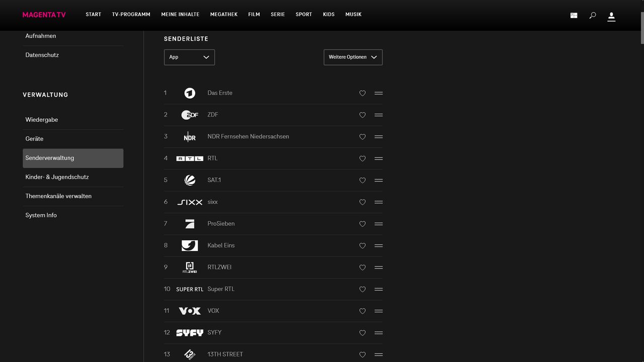The image size is (644, 362).
Task: Click the VOX channel logo
Action: tap(190, 311)
